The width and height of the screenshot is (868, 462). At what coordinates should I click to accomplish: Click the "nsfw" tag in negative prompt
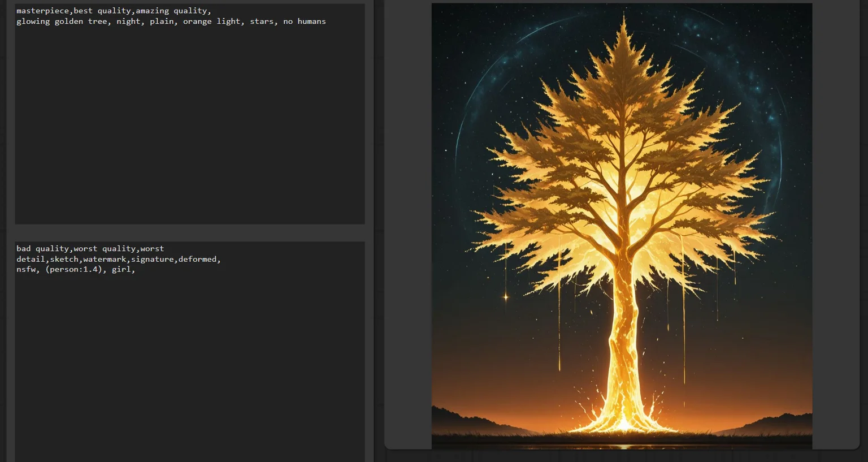tap(26, 270)
